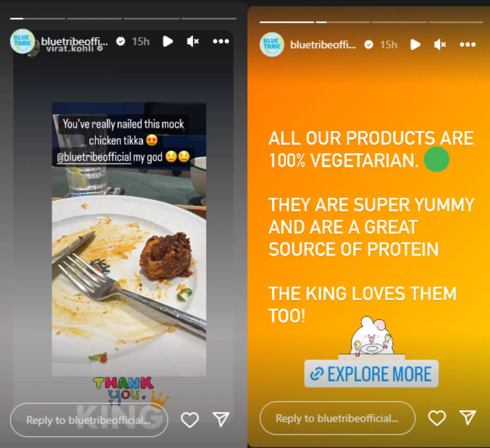Open the shared plate photo on left story
Viewport: 490px width, 448px height.
click(x=129, y=239)
